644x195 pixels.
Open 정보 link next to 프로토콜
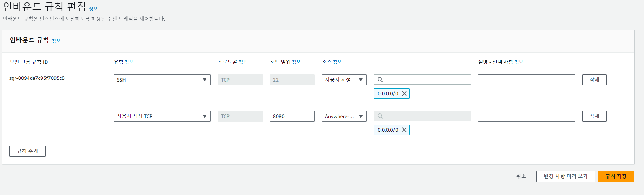tap(243, 62)
